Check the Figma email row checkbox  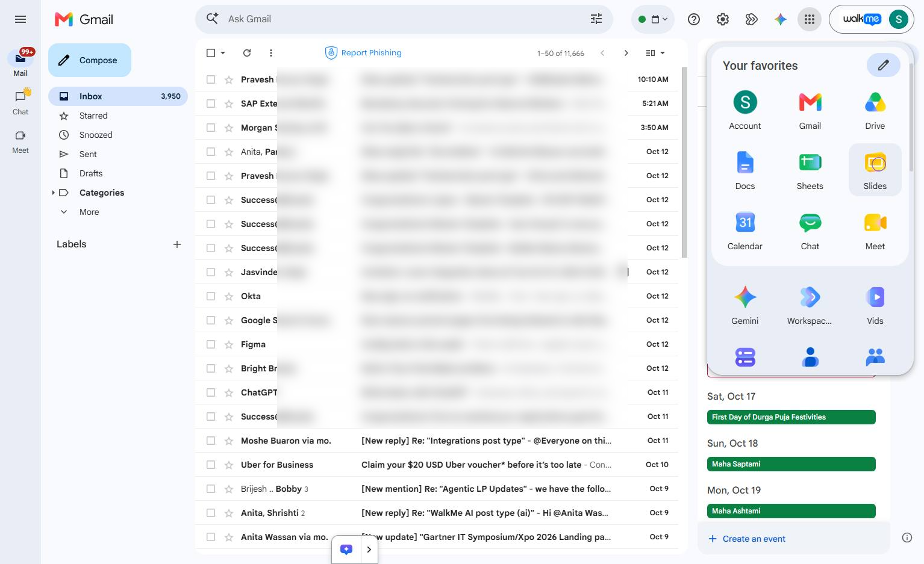(x=210, y=344)
